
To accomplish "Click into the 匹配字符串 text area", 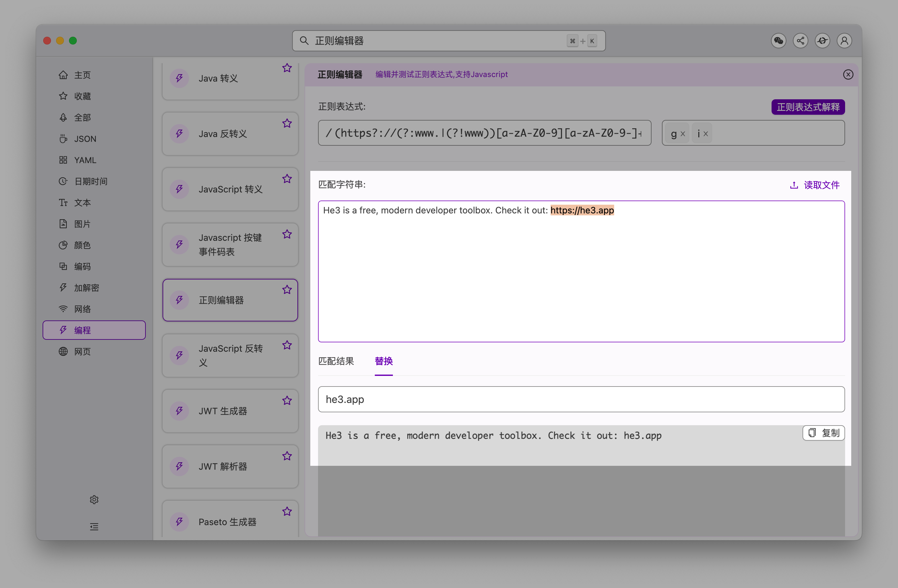I will [x=581, y=271].
